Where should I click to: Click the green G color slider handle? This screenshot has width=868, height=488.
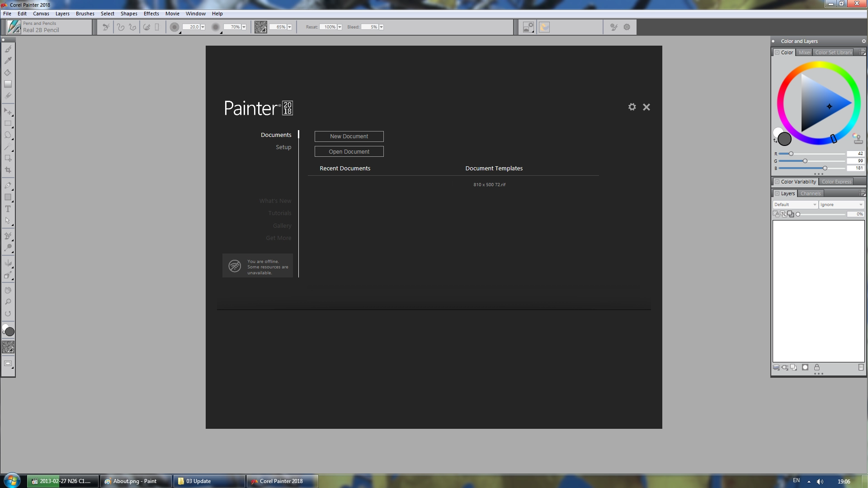[805, 161]
